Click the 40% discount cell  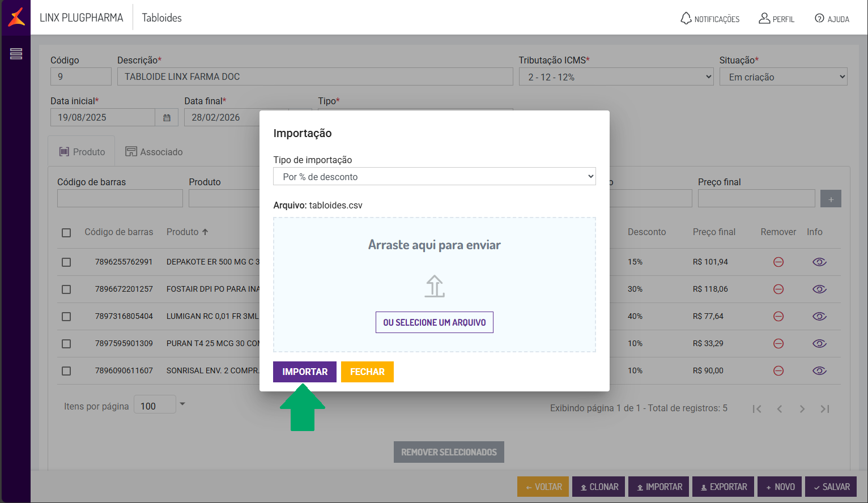[635, 316]
